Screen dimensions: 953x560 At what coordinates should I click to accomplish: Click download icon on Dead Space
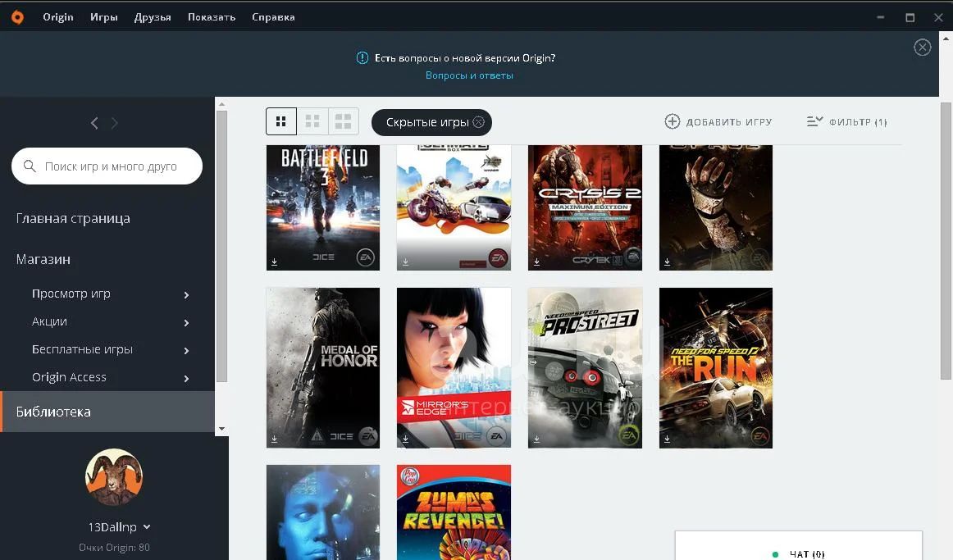click(668, 262)
